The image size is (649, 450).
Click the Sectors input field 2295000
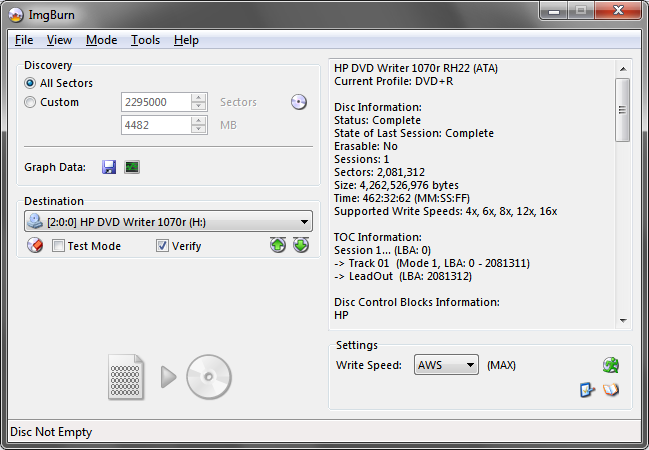coord(157,102)
